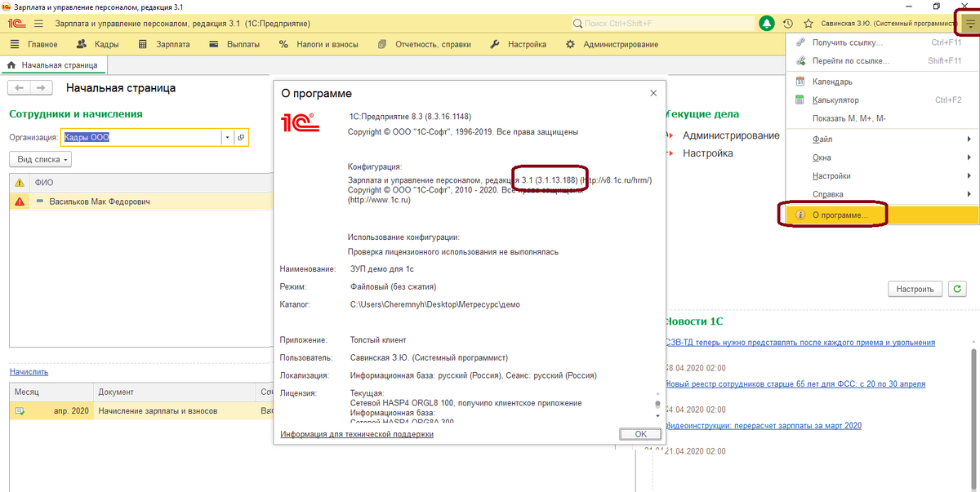This screenshot has width=980, height=492.
Task: Open Настройка under Текущие дела
Action: coord(707,153)
